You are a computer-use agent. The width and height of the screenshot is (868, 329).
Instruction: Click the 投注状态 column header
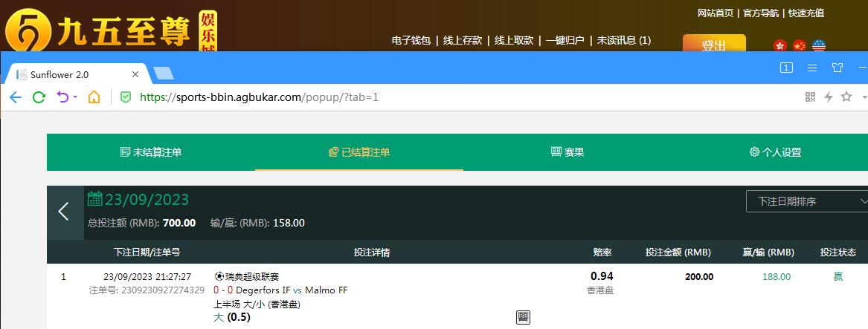[838, 253]
